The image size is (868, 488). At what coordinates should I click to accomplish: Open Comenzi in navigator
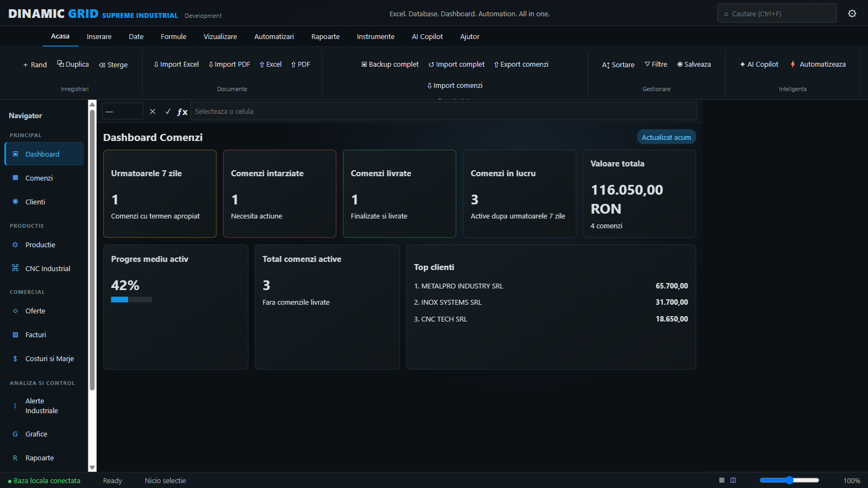tap(44, 178)
